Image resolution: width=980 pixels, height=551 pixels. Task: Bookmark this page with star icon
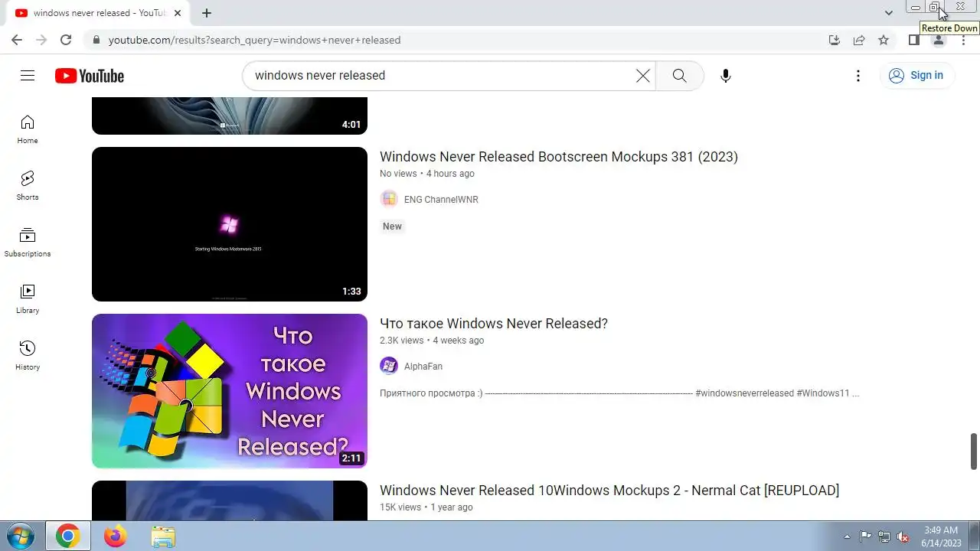click(884, 40)
